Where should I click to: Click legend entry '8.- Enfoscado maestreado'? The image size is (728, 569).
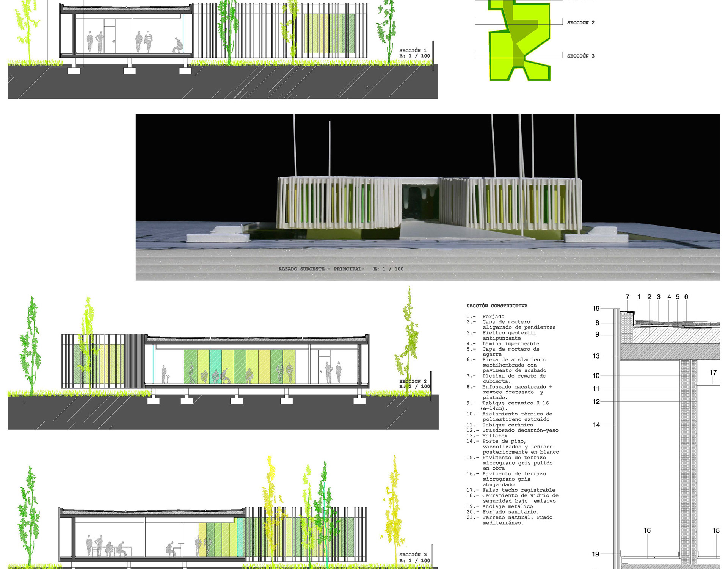(x=509, y=392)
